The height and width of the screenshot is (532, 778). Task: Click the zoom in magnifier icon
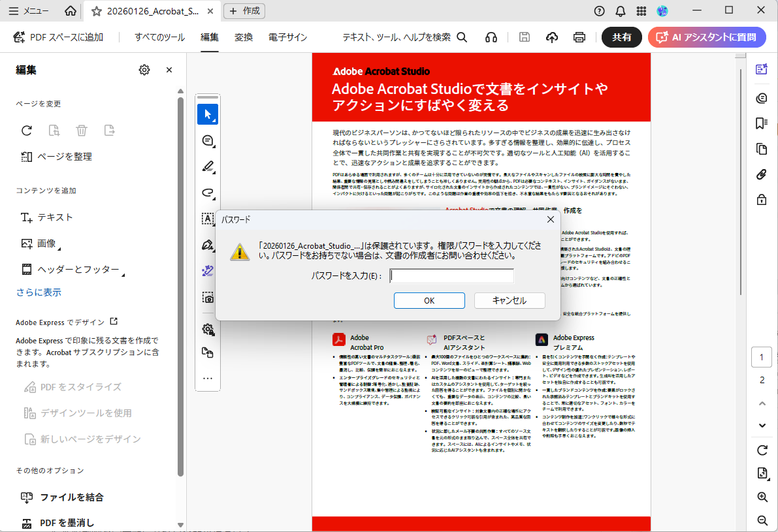[762, 497]
